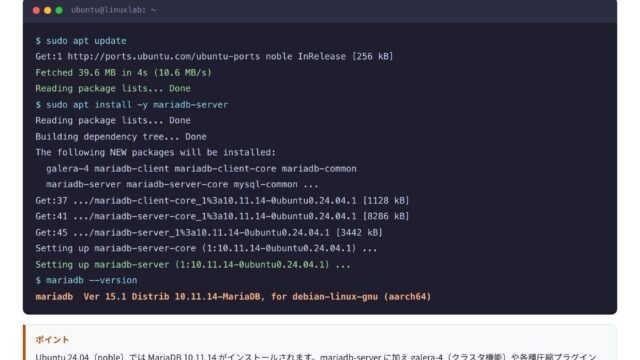Click 'Setting up mariadb-server-core' line
This screenshot has width=640, height=360.
(206, 249)
